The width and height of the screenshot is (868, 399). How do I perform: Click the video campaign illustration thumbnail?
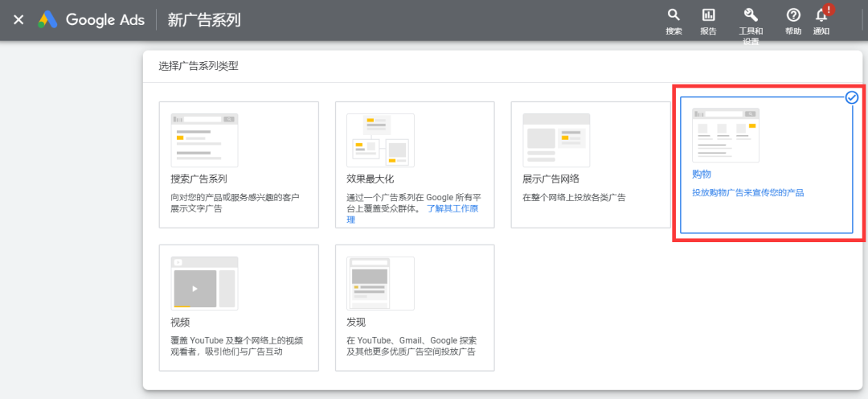(x=204, y=283)
